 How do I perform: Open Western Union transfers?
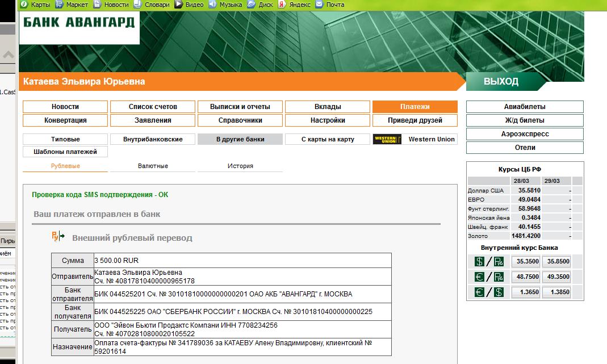(x=431, y=139)
